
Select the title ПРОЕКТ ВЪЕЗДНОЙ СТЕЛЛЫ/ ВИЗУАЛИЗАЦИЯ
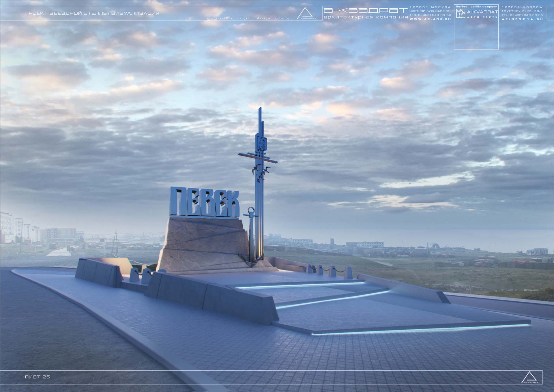coord(92,13)
